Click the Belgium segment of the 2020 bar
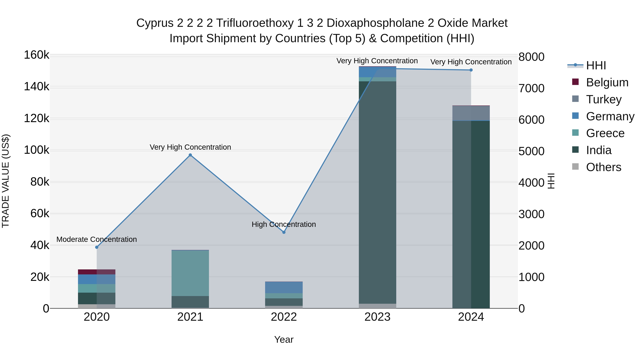Viewport: 644px width, 362px height. coord(97,272)
